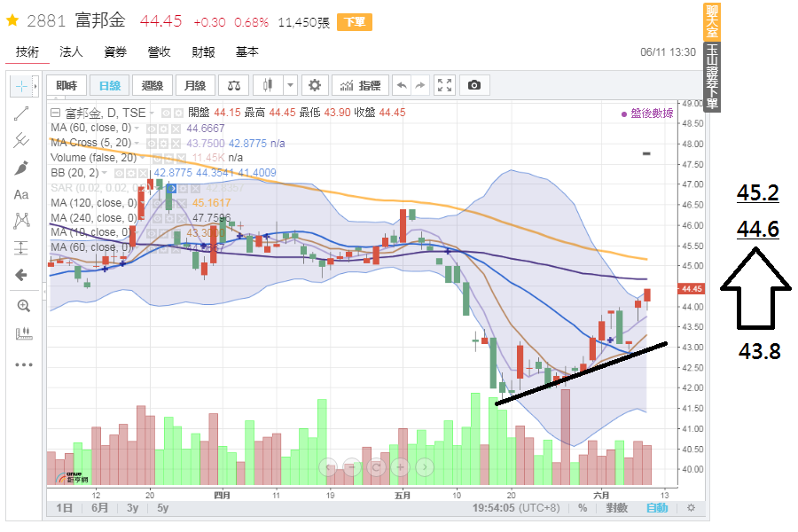This screenshot has height=532, width=798.
Task: Select the 日線 daily interval
Action: pyautogui.click(x=109, y=85)
